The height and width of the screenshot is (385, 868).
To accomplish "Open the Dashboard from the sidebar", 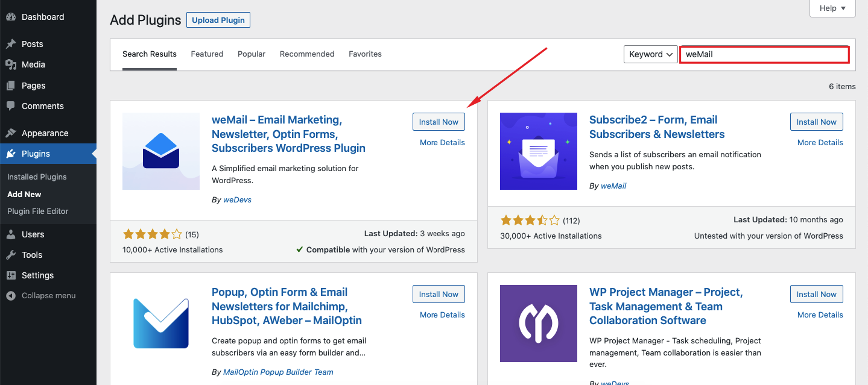I will coord(12,16).
